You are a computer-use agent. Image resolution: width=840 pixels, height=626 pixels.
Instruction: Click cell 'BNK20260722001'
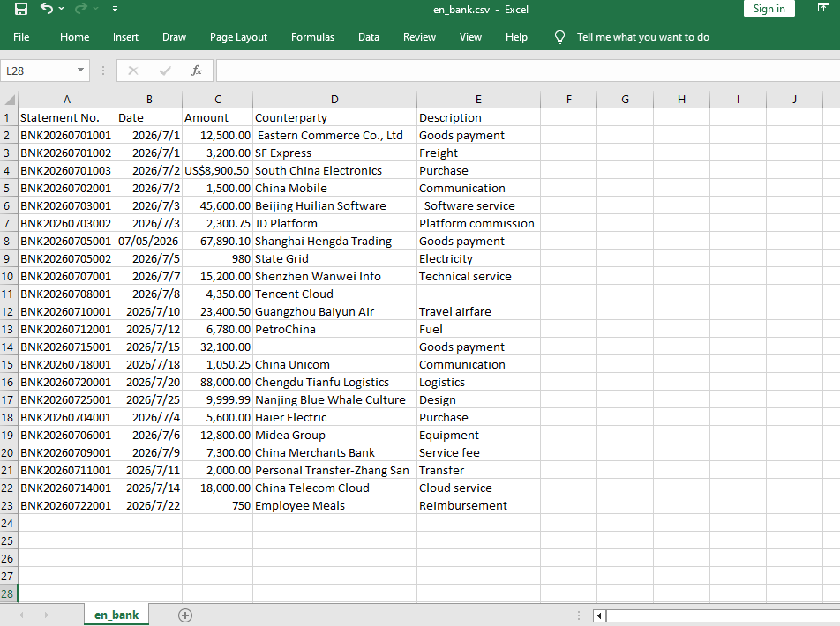[67, 505]
